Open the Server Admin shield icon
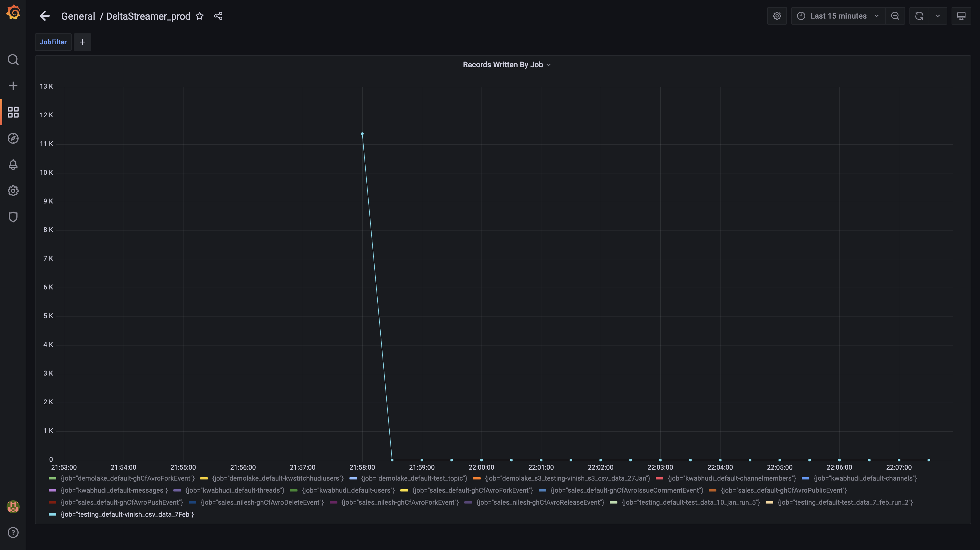This screenshot has width=980, height=550. click(13, 217)
